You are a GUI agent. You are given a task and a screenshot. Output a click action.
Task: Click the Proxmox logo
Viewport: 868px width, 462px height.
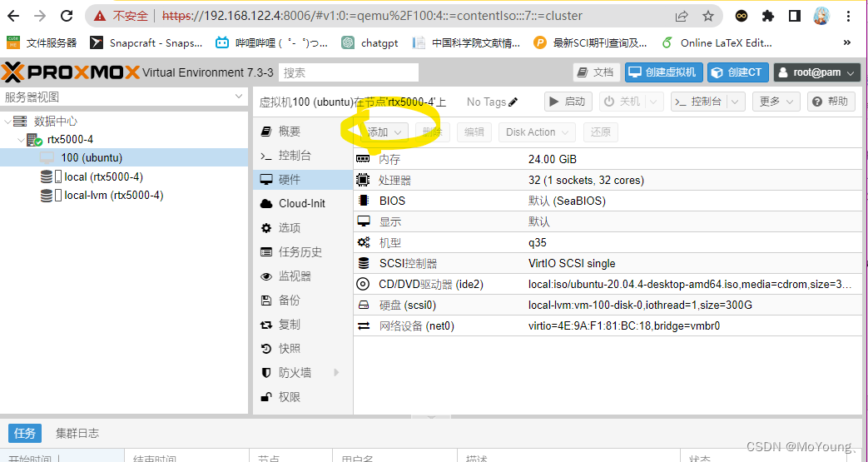(70, 72)
